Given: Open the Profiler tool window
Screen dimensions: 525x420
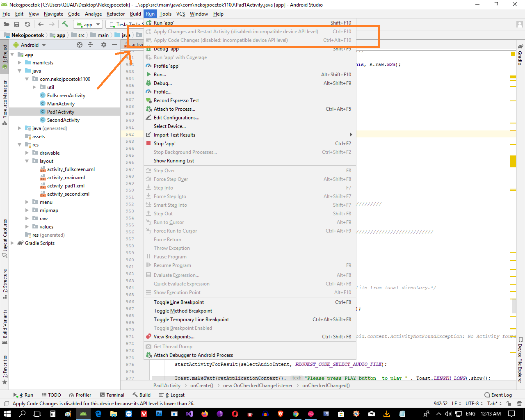Looking at the screenshot, I should point(80,395).
